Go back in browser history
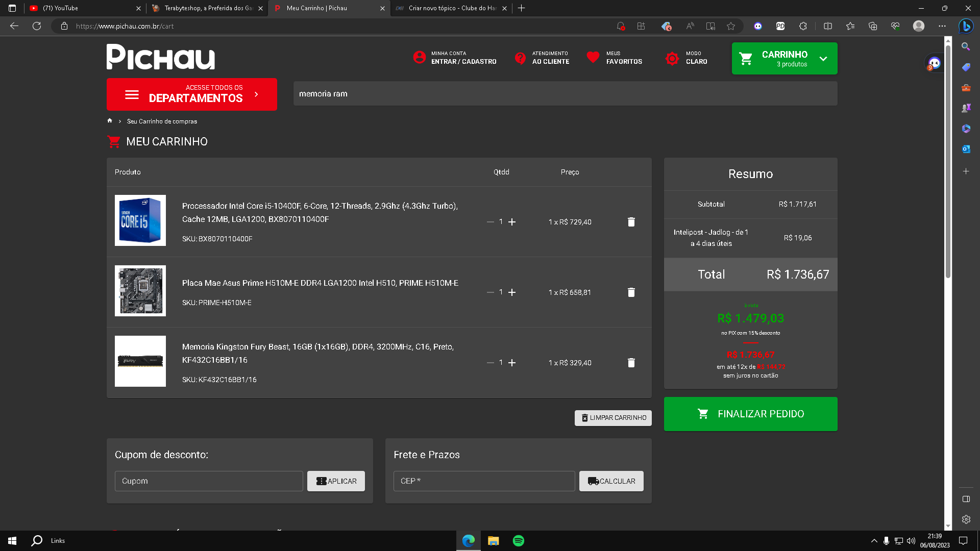 point(14,26)
